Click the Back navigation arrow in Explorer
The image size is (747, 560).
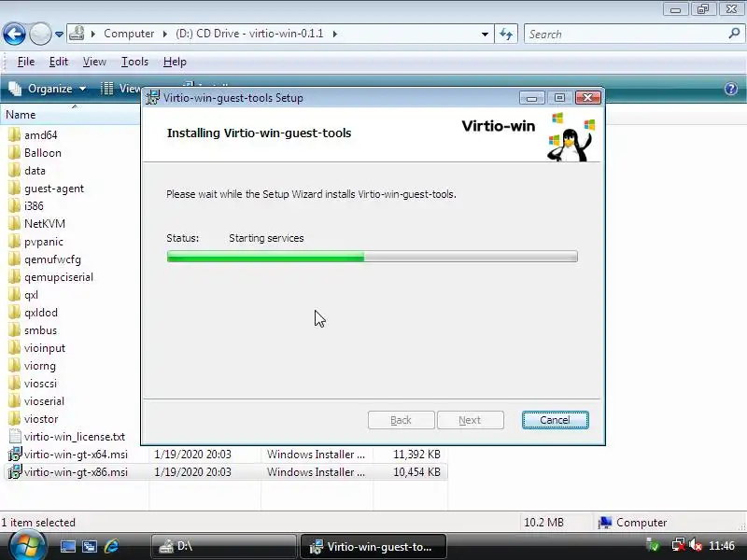pyautogui.click(x=14, y=34)
